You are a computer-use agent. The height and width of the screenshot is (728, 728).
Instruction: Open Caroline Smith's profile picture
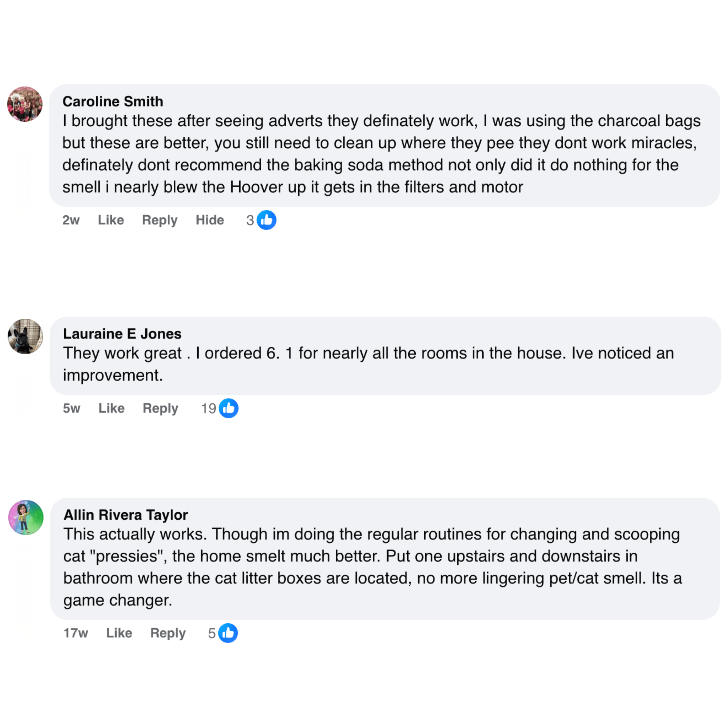pos(25,104)
